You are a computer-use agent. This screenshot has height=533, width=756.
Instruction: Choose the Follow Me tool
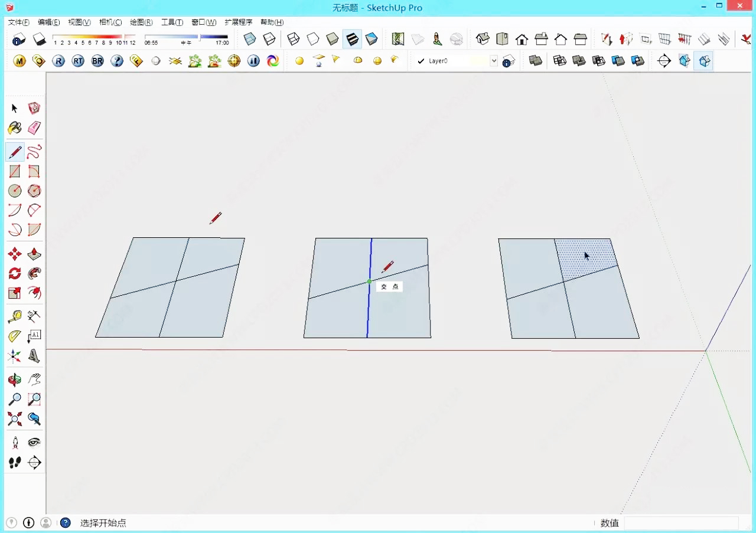click(x=34, y=273)
